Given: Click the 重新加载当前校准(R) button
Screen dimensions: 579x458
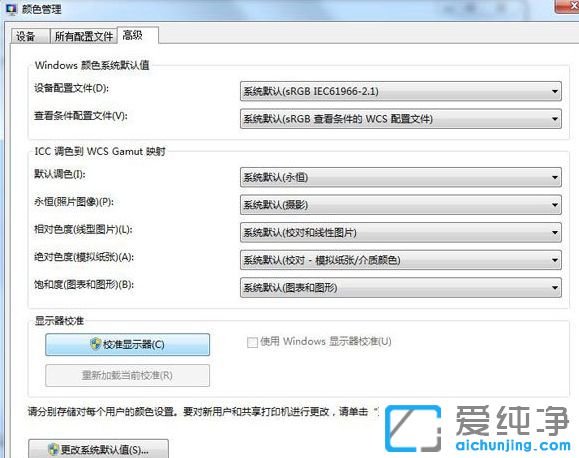Looking at the screenshot, I should (x=127, y=375).
